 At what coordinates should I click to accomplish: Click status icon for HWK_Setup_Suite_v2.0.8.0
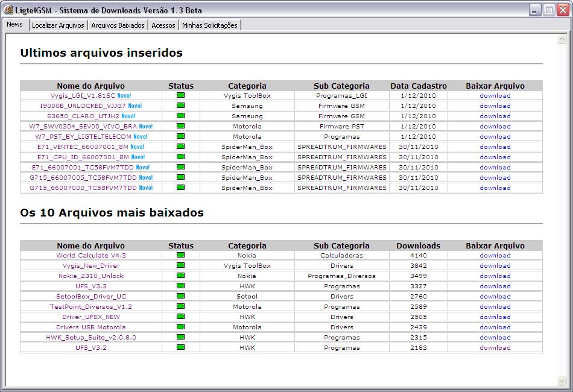click(x=180, y=337)
